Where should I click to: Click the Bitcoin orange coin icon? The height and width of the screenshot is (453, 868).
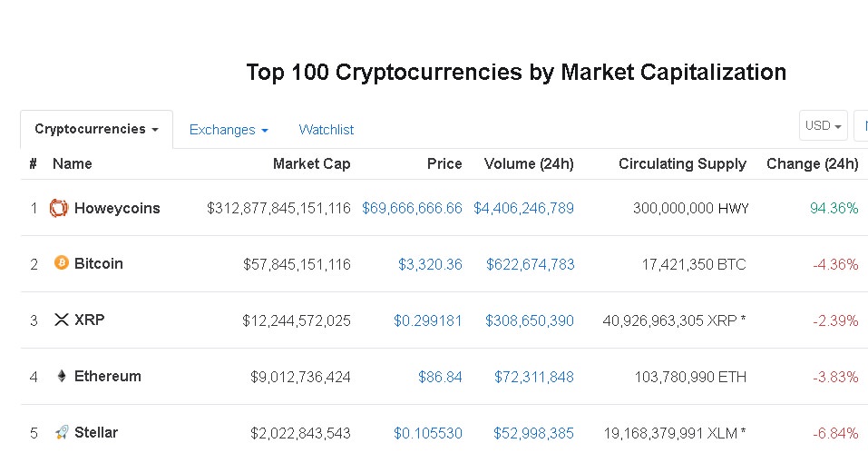click(x=62, y=262)
